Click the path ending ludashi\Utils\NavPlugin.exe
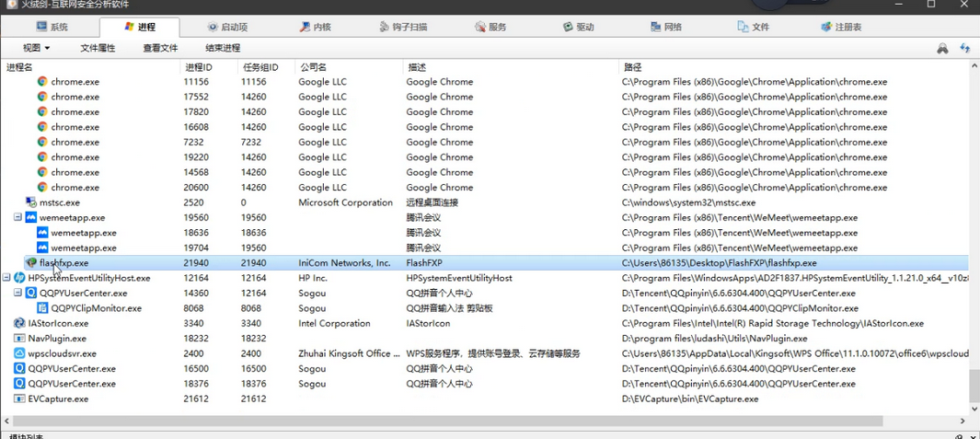Viewport: 980px width, 439px height. point(714,339)
